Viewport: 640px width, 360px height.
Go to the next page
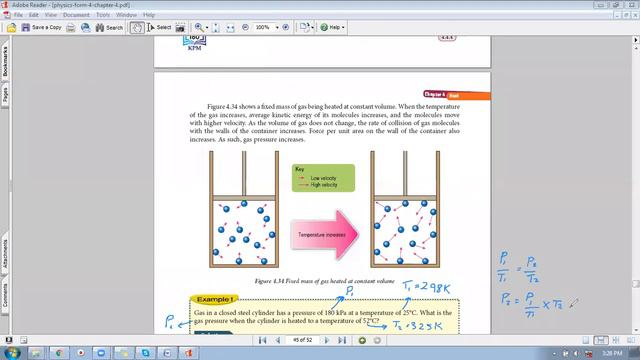[327, 340]
